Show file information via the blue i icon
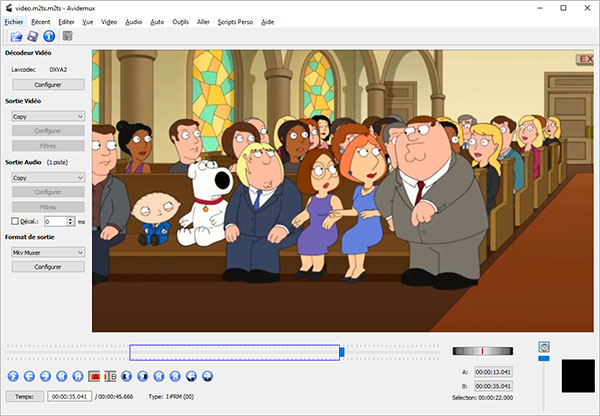Viewport: 600px width, 416px height. pyautogui.click(x=49, y=36)
